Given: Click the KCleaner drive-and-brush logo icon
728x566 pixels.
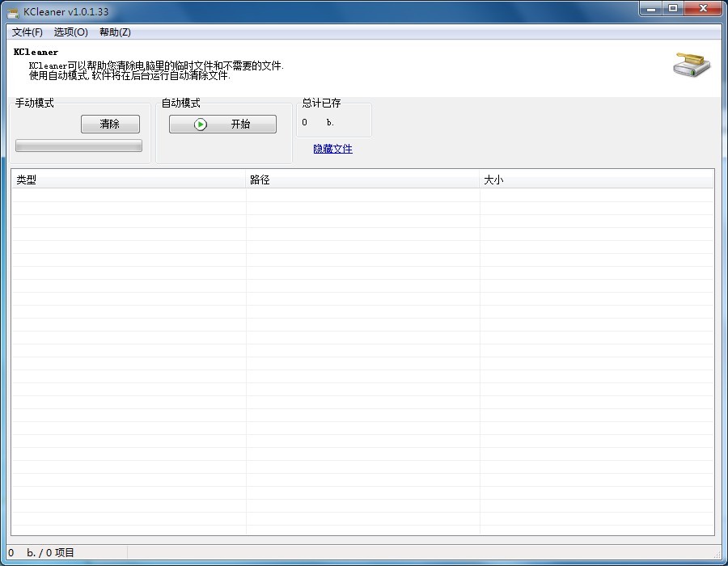Looking at the screenshot, I should click(692, 65).
